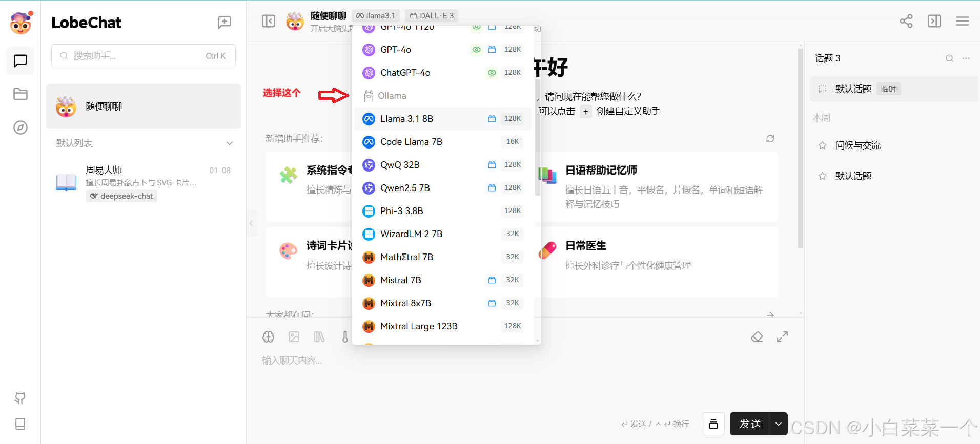This screenshot has height=444, width=980.
Task: Click the image upload icon in the input toolbar
Action: coord(294,336)
